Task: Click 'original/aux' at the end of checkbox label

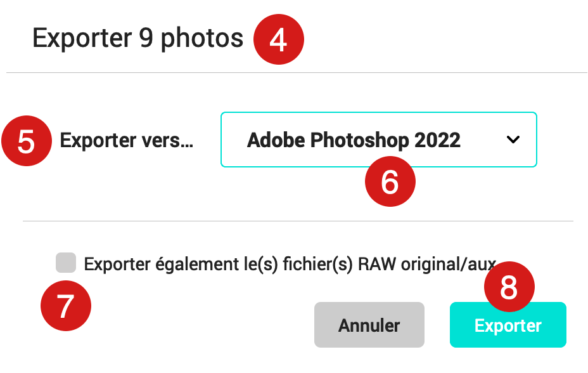Action: click(x=449, y=264)
